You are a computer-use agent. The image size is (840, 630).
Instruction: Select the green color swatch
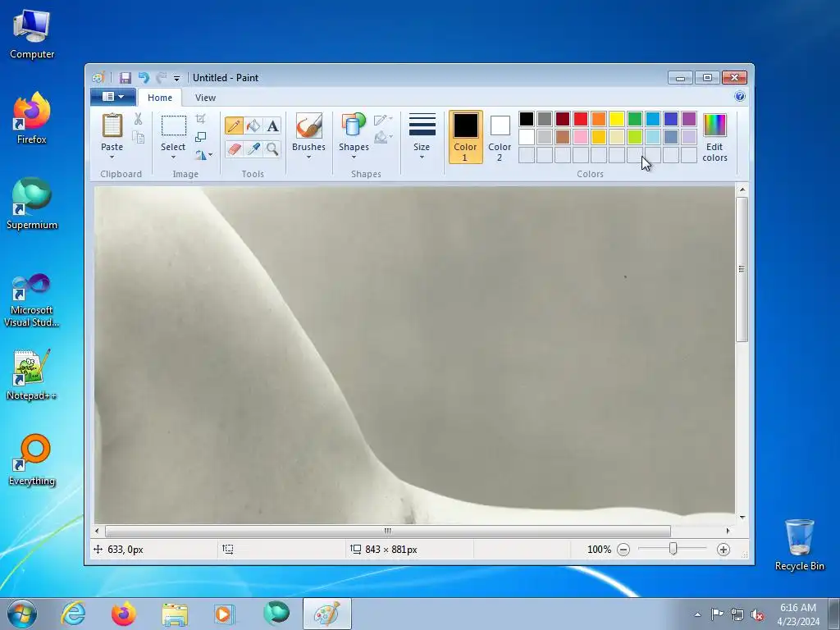[x=635, y=119]
